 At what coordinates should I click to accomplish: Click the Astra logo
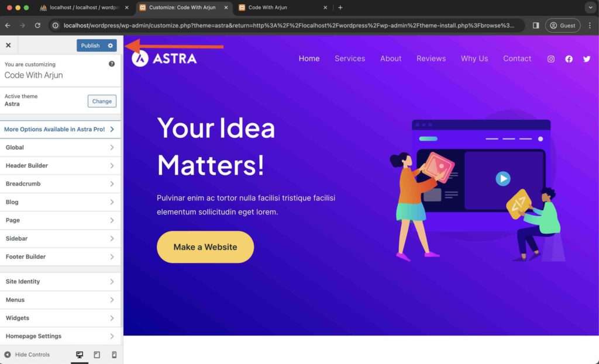click(x=164, y=58)
